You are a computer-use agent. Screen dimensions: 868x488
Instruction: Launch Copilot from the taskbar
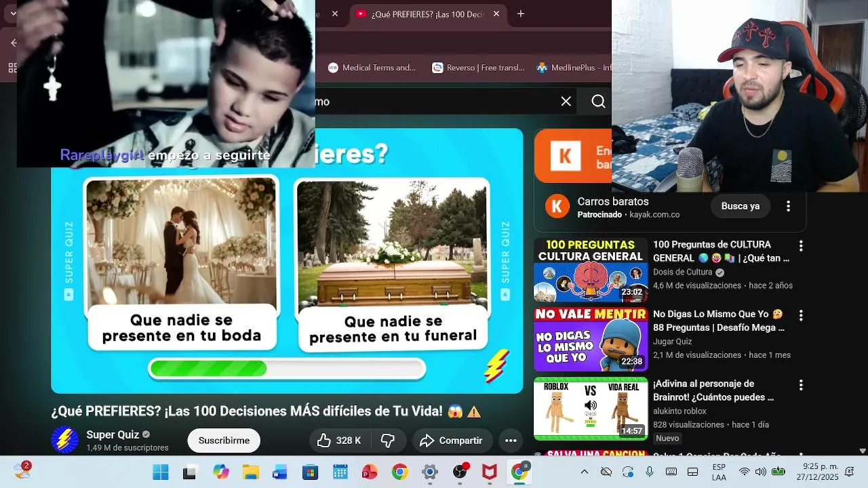[220, 472]
